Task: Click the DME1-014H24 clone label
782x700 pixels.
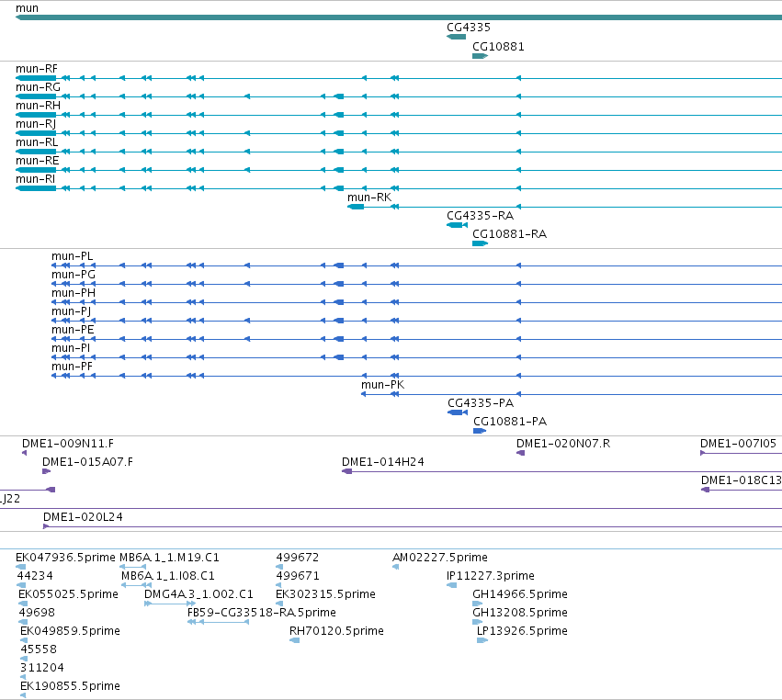Action: pos(382,462)
